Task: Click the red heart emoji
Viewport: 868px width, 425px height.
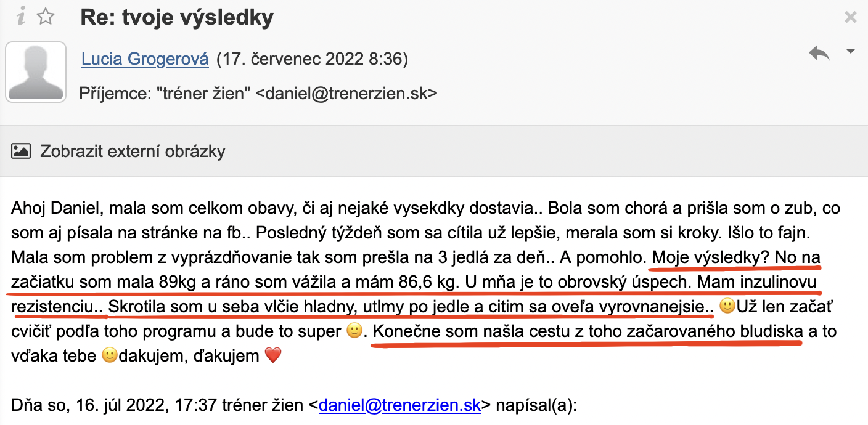Action: 272,355
